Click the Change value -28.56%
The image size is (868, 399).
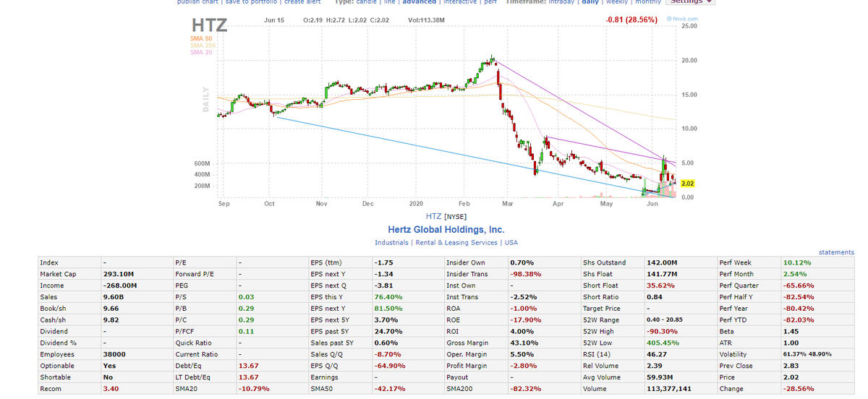(798, 389)
